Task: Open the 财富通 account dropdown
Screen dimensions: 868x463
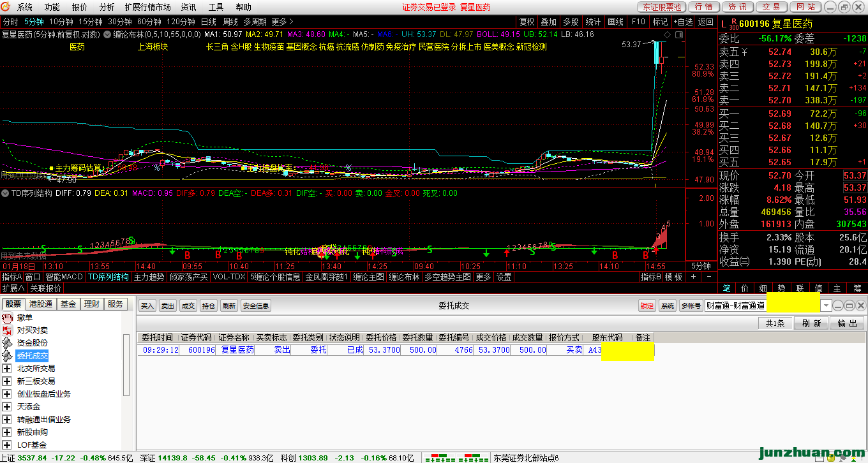Action: (826, 306)
